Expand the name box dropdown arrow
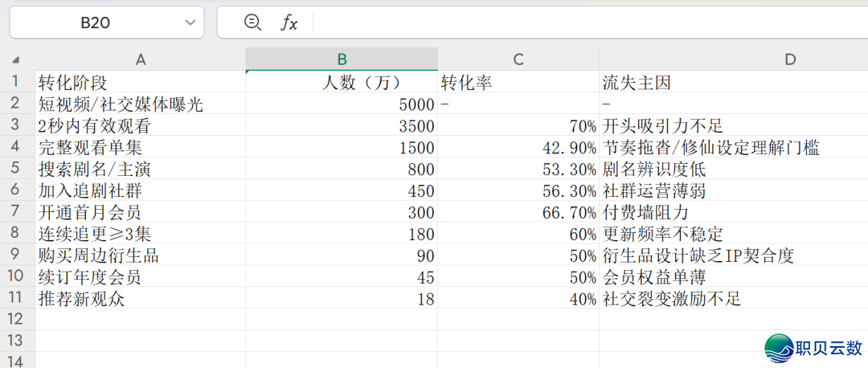 (190, 22)
